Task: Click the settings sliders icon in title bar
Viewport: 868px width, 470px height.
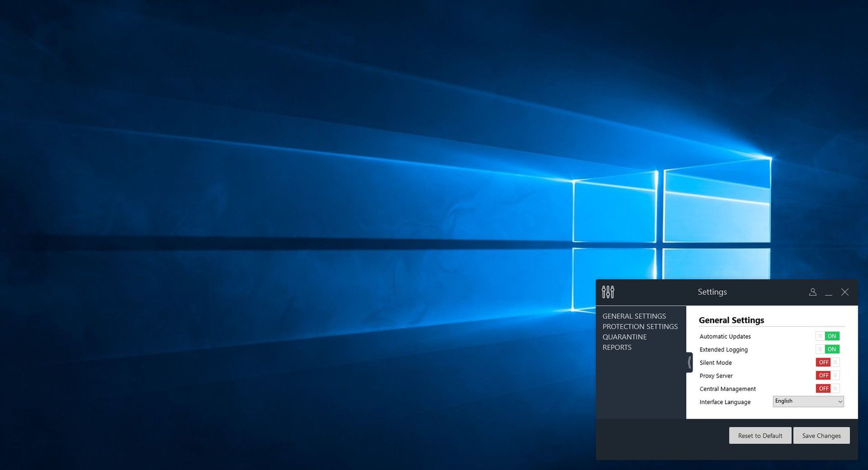Action: (x=608, y=292)
